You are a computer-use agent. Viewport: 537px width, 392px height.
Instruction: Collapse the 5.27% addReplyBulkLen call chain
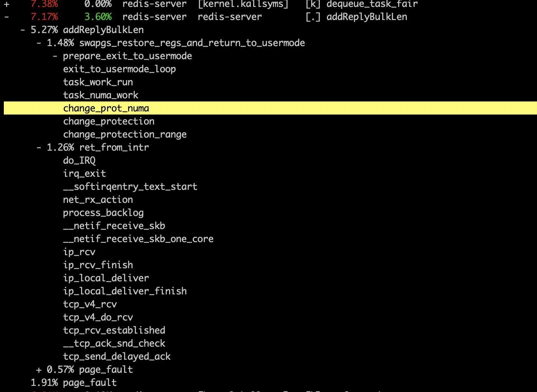tap(23, 30)
